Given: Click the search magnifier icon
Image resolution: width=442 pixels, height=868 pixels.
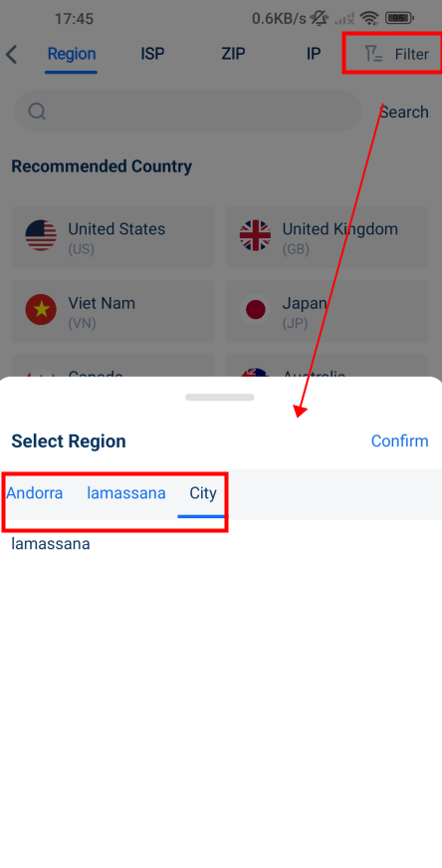Looking at the screenshot, I should point(37,112).
